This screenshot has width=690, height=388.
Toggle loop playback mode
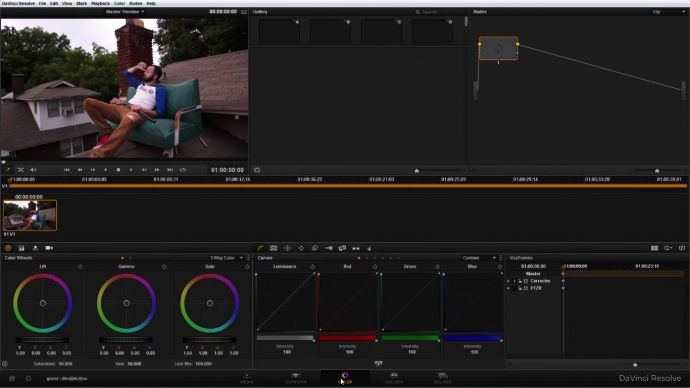point(183,170)
